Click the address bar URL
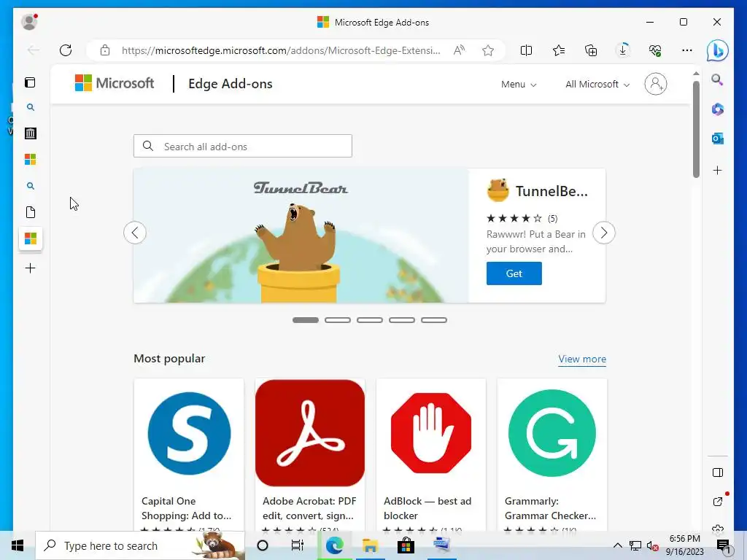Screen dimensions: 747x560 pyautogui.click(x=281, y=50)
